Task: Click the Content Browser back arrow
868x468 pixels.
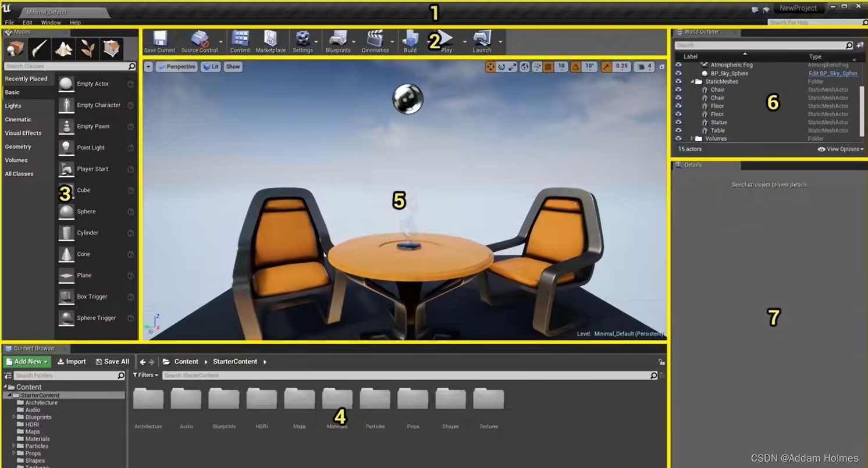Action: pyautogui.click(x=143, y=362)
